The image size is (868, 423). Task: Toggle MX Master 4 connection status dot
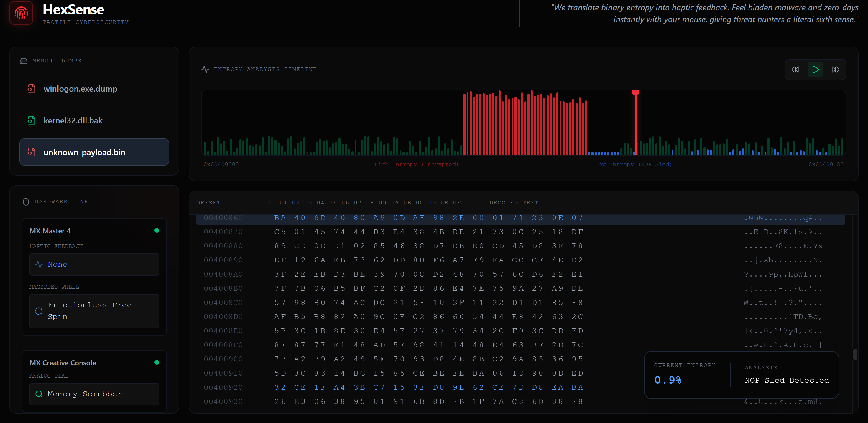[x=157, y=230]
